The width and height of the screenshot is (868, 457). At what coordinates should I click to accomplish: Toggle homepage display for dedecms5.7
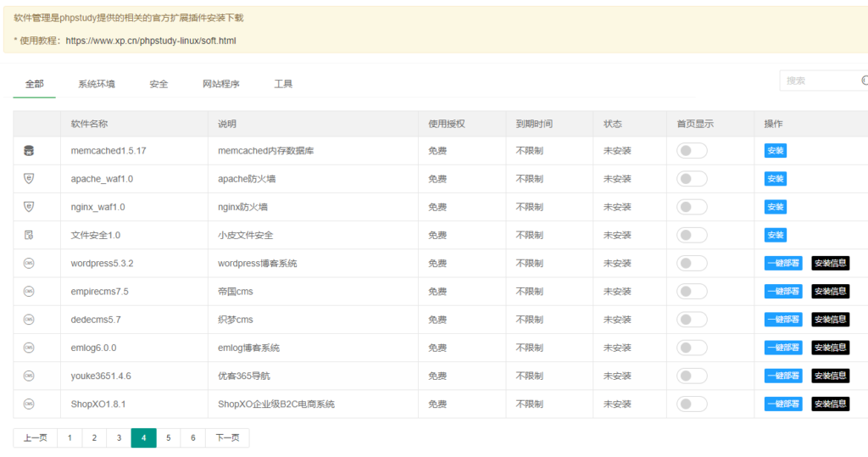tap(692, 320)
